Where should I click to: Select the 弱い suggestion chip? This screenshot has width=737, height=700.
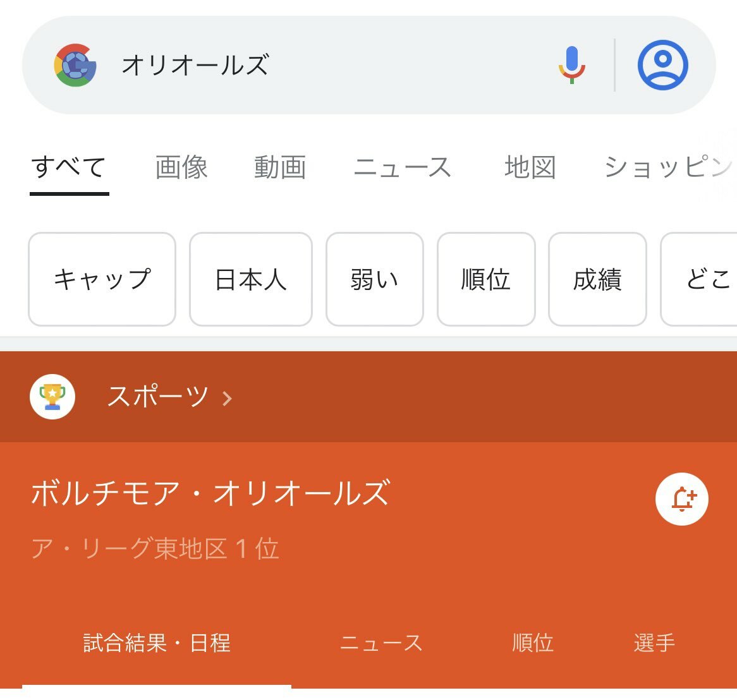click(x=375, y=279)
